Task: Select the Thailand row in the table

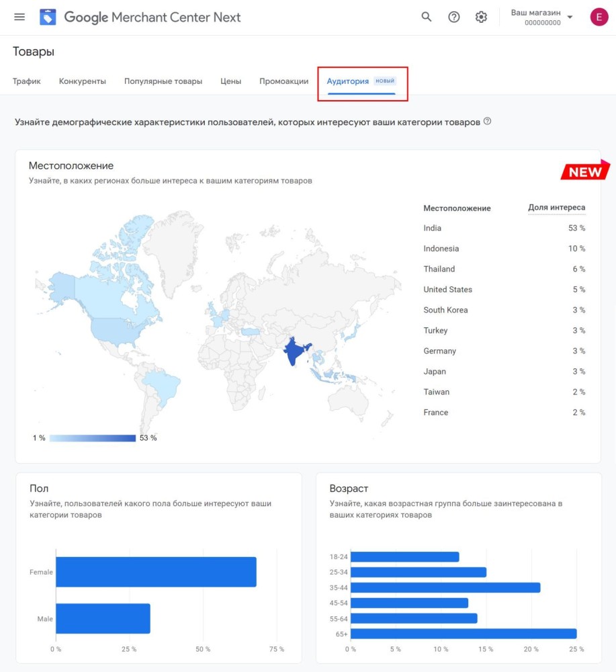Action: (x=504, y=269)
